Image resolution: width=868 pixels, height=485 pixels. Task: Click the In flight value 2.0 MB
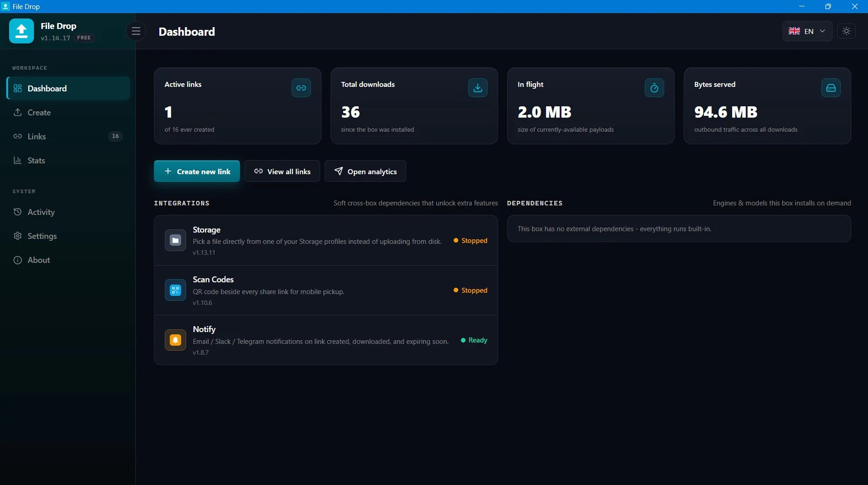[545, 112]
